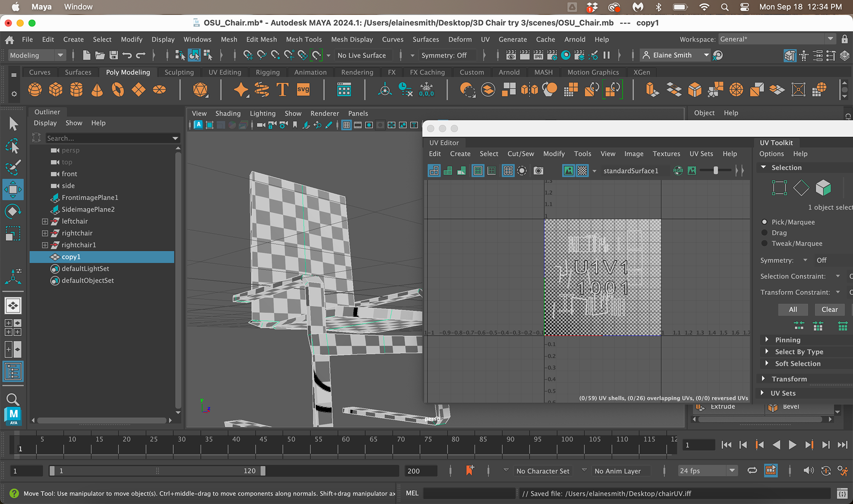Click the Open scene folder icon

click(100, 55)
